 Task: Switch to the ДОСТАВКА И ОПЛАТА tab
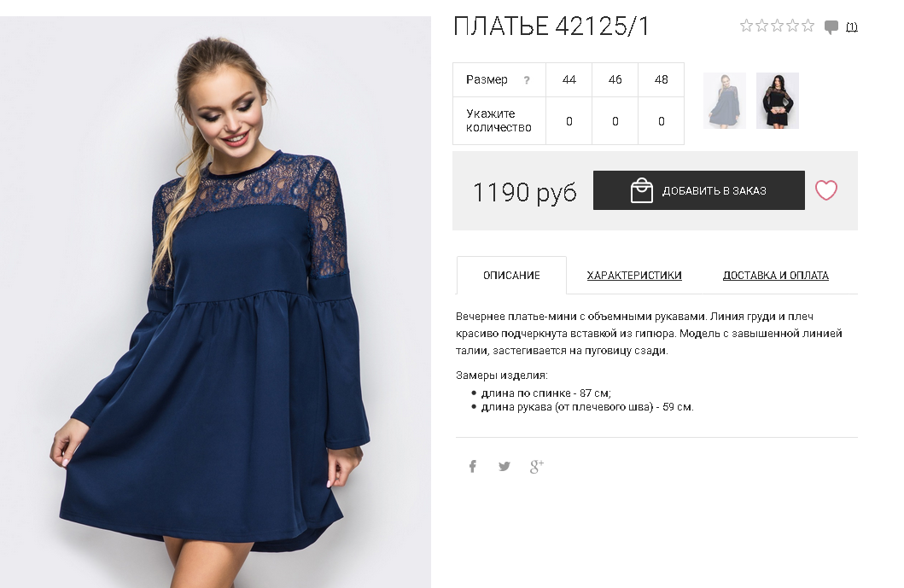pos(775,276)
